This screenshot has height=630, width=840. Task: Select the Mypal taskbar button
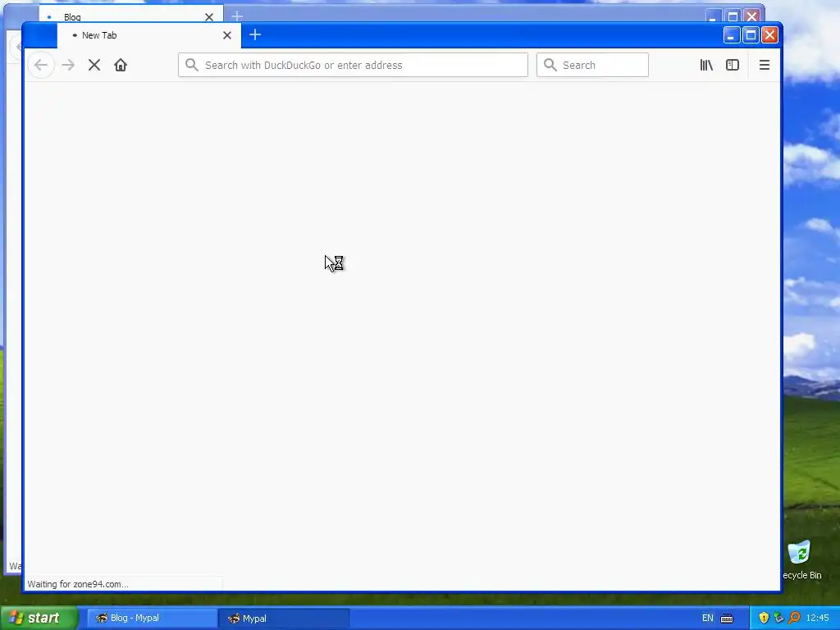pyautogui.click(x=283, y=619)
